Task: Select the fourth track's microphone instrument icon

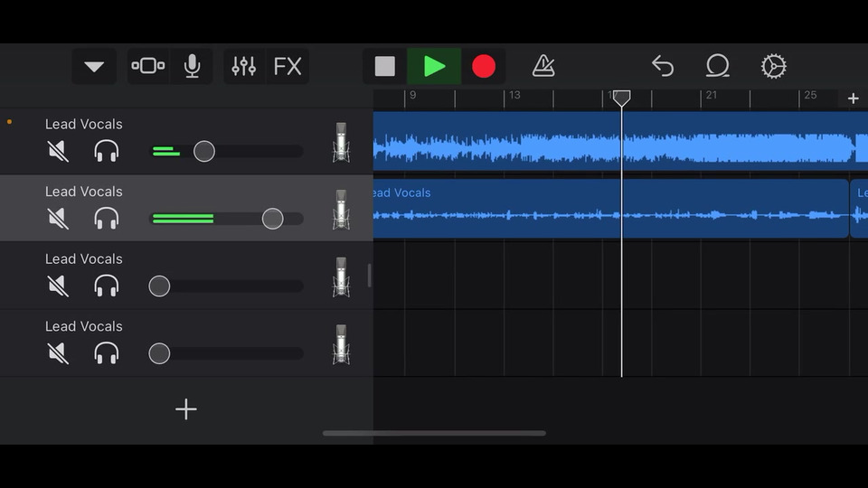Action: click(341, 345)
